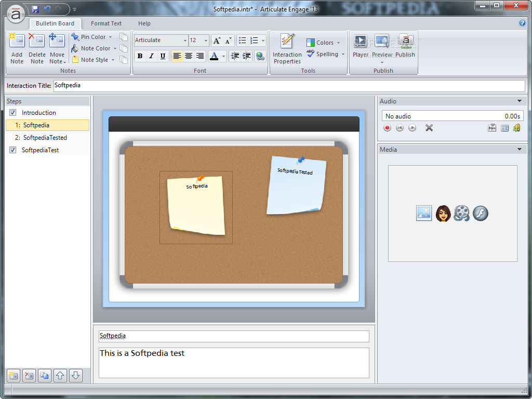Duplicate the selected step
The image size is (532, 399).
[45, 376]
